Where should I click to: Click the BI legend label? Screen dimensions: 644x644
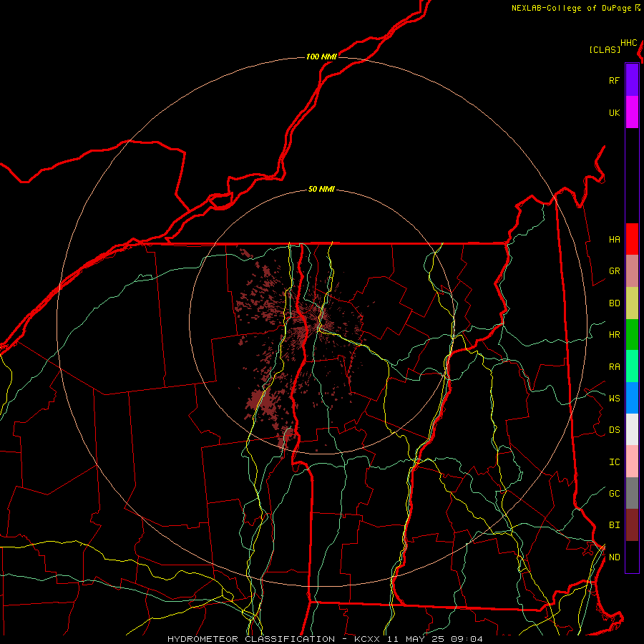pos(614,525)
